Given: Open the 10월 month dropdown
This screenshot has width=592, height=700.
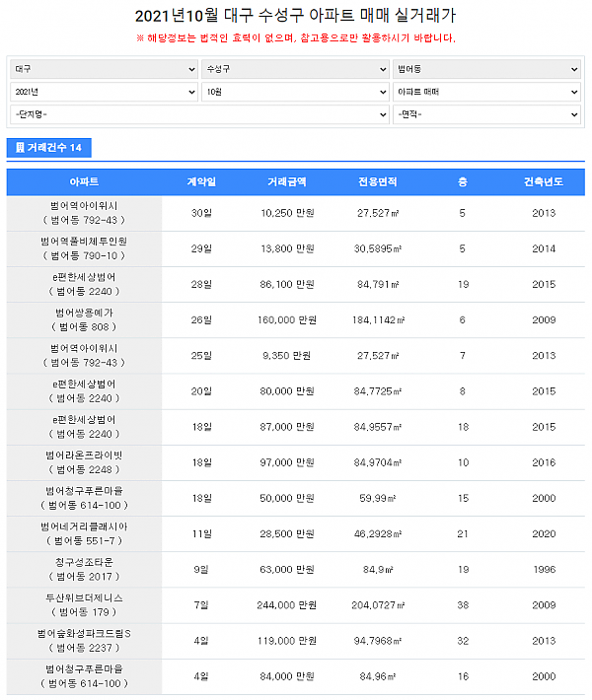Looking at the screenshot, I should [x=295, y=92].
